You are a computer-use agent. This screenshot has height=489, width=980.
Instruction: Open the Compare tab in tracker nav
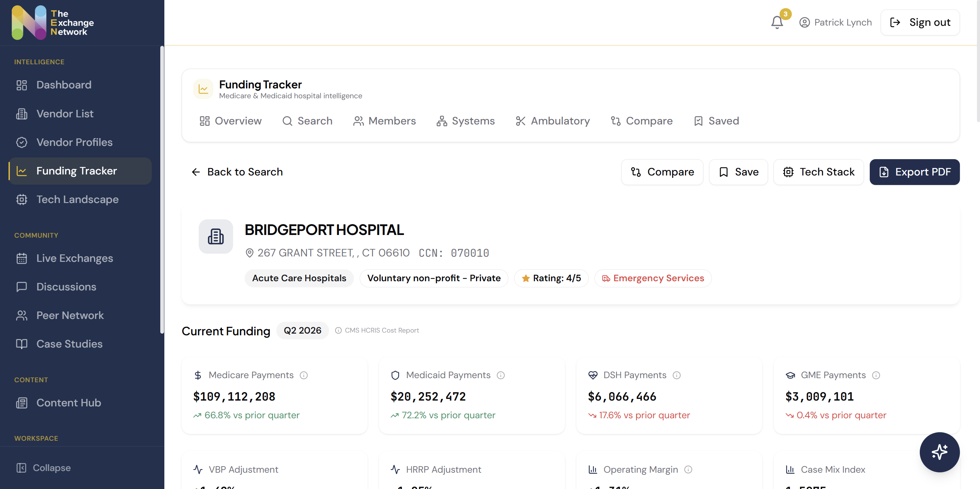click(642, 121)
